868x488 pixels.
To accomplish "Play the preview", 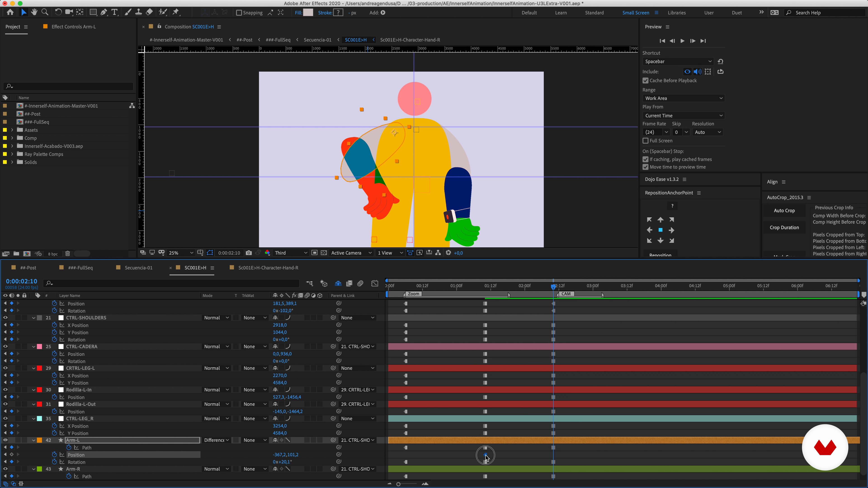I will click(682, 41).
